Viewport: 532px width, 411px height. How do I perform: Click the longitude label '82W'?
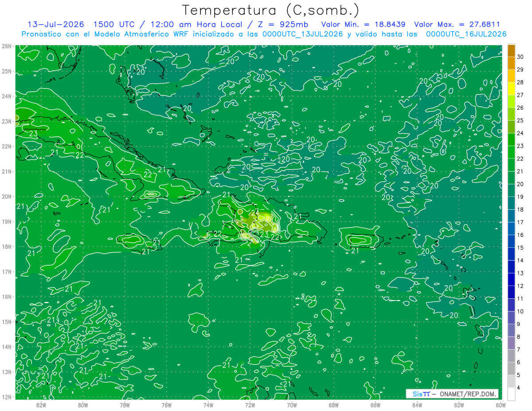point(41,405)
